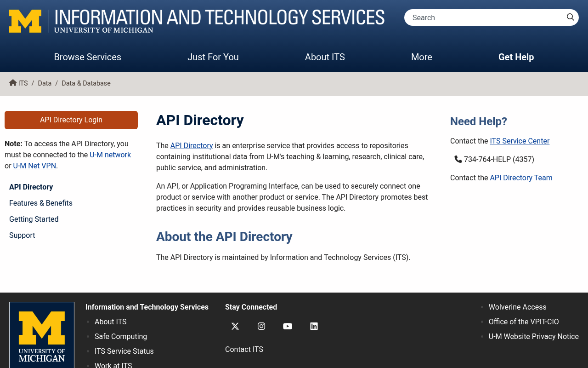Click the API Directory Login button
The image size is (588, 368).
71,120
